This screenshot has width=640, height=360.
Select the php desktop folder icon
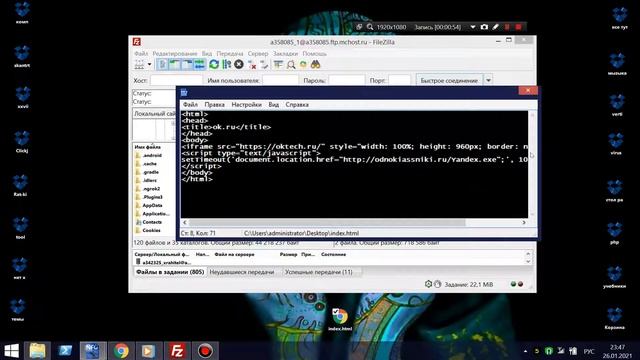click(614, 233)
